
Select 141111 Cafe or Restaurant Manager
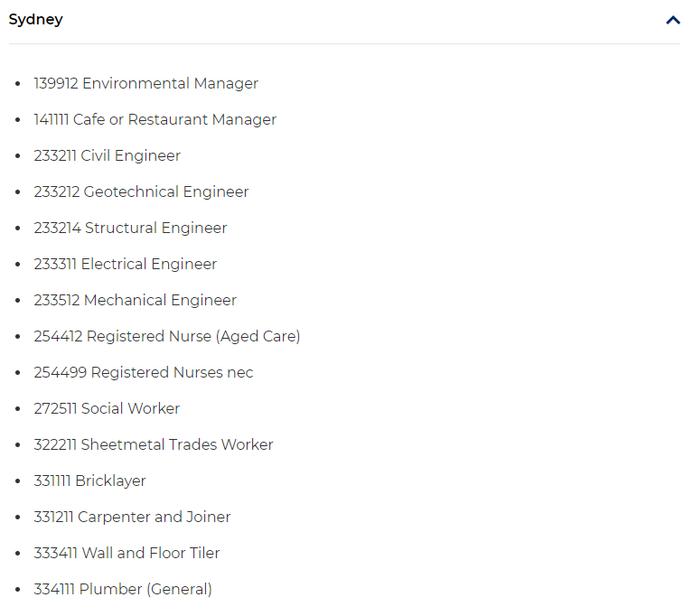155,120
